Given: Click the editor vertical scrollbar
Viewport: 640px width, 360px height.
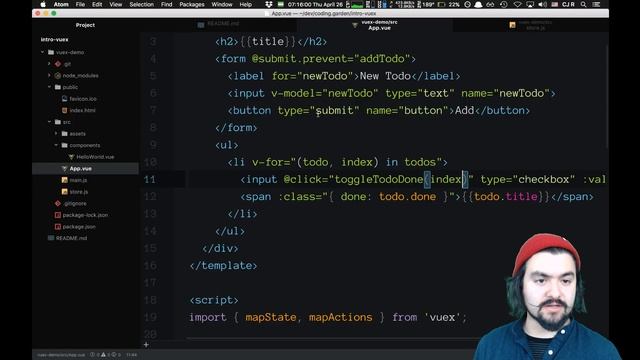Looking at the screenshot, I should tap(607, 96).
